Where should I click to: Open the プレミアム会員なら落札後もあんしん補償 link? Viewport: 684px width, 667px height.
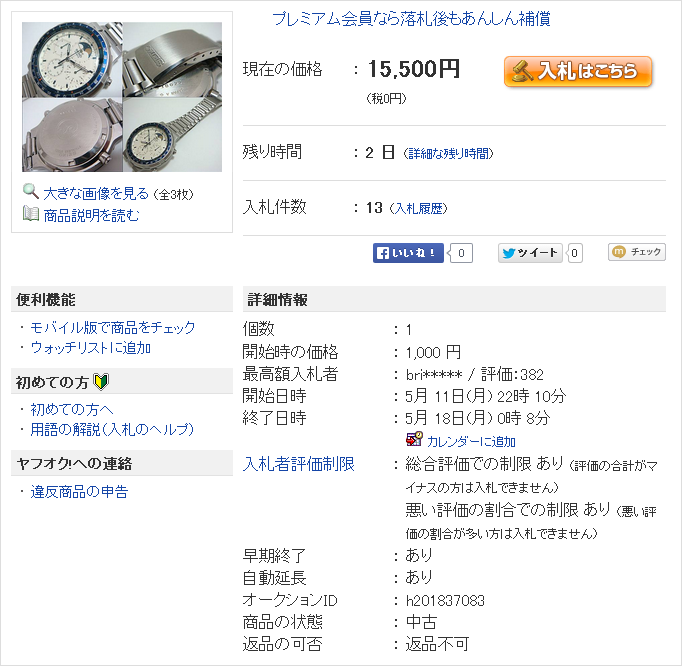point(411,19)
